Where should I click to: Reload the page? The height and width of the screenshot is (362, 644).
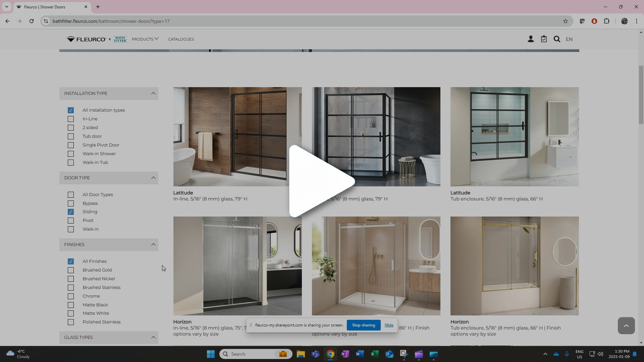coord(32,21)
